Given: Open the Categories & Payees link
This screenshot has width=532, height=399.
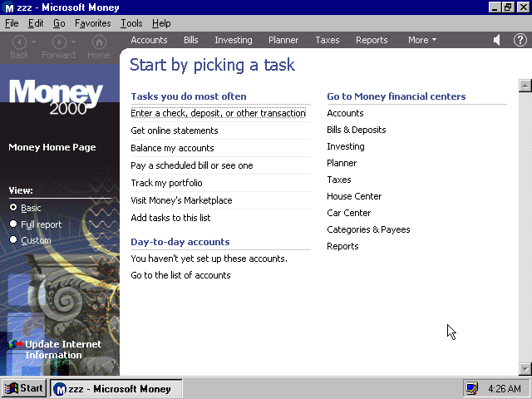Looking at the screenshot, I should point(368,229).
